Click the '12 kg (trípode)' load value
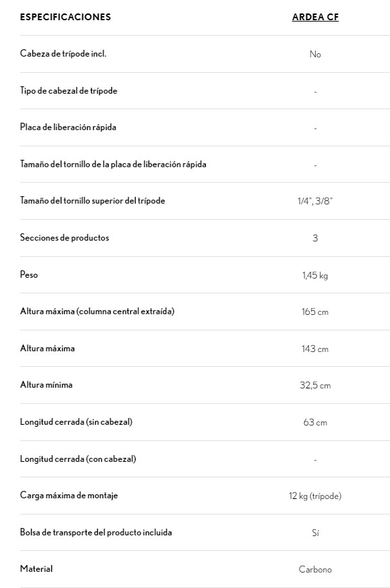Viewport: 390px width, 588px height. (x=315, y=496)
